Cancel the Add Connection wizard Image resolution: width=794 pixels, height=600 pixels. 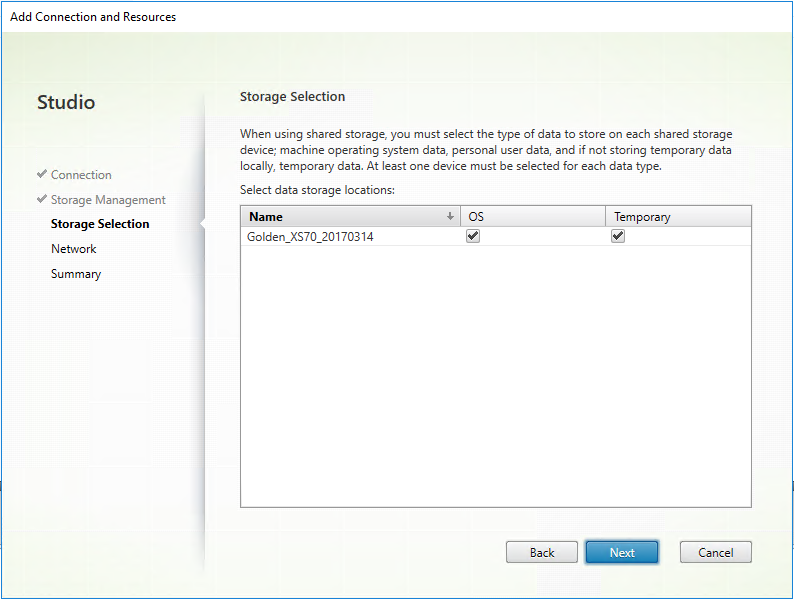click(715, 552)
